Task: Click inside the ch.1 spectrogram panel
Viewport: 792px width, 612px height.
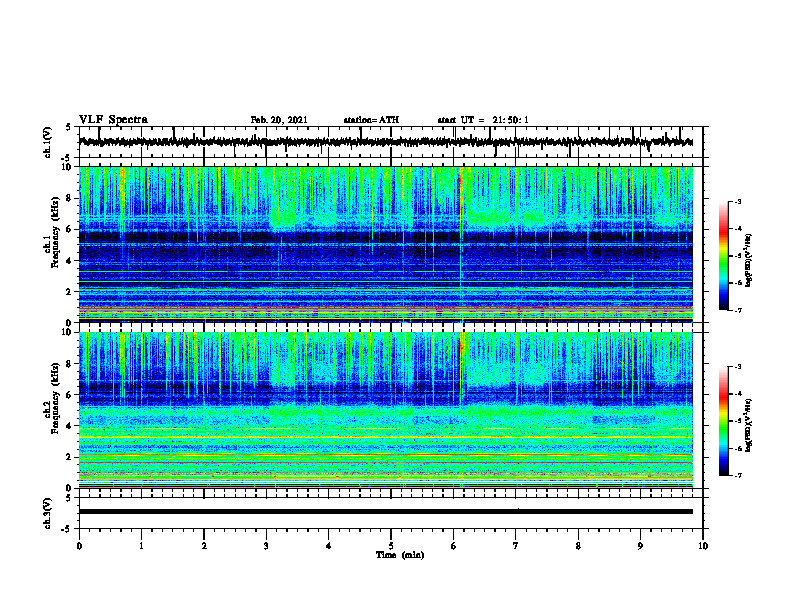Action: (386, 244)
